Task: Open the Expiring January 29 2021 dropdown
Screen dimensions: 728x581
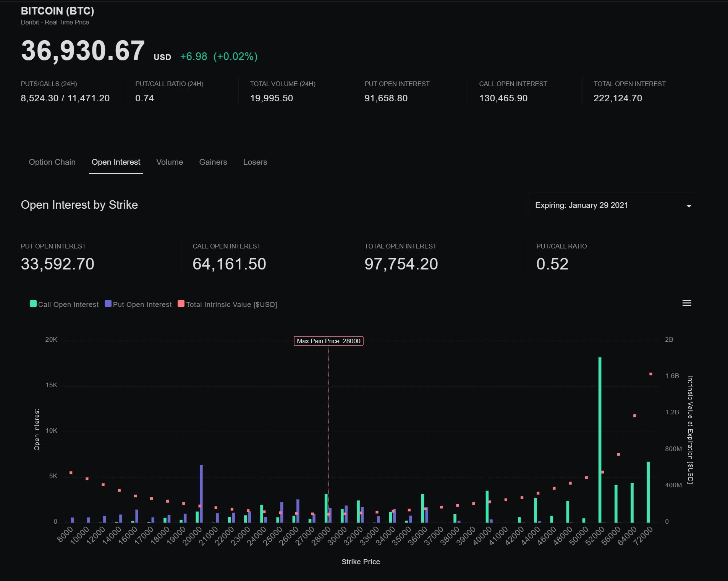Action: (612, 205)
